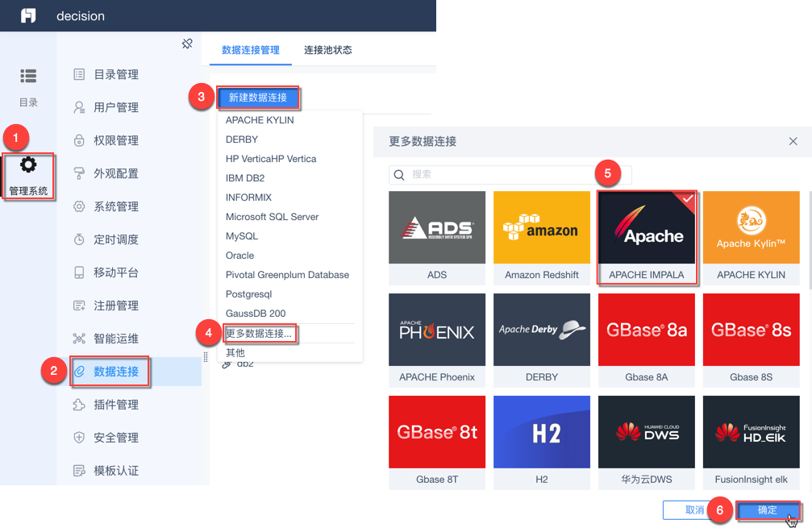Select the APACHE IMPALA tile

(646, 238)
